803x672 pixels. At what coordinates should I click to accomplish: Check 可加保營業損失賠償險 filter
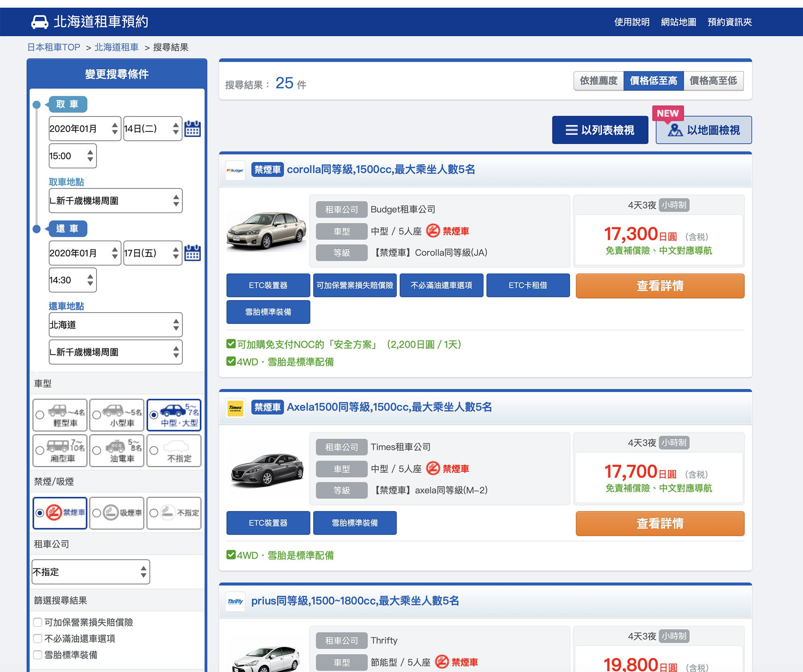point(38,622)
